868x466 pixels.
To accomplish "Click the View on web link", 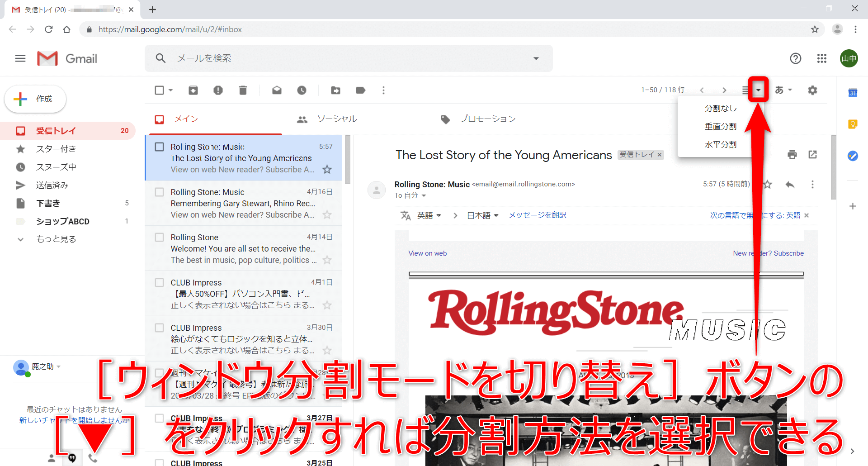I will pos(428,253).
